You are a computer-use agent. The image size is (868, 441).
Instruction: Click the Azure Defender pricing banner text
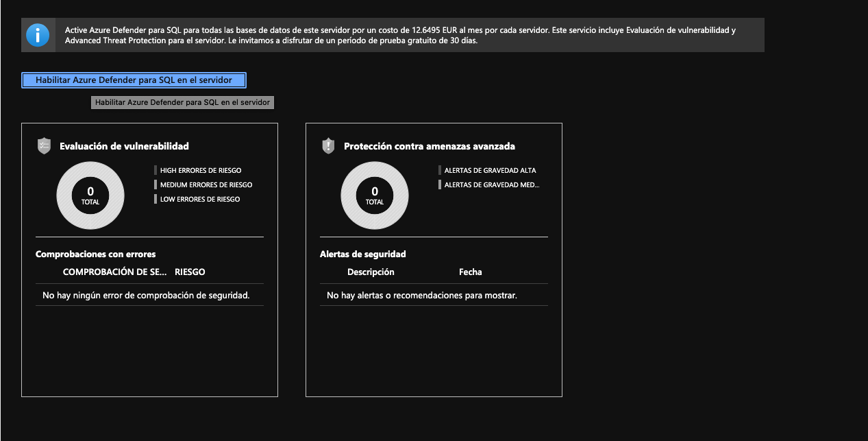[400, 35]
